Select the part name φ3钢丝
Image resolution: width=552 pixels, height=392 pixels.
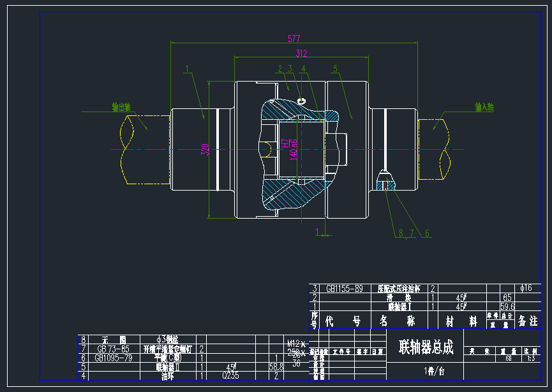pos(168,340)
